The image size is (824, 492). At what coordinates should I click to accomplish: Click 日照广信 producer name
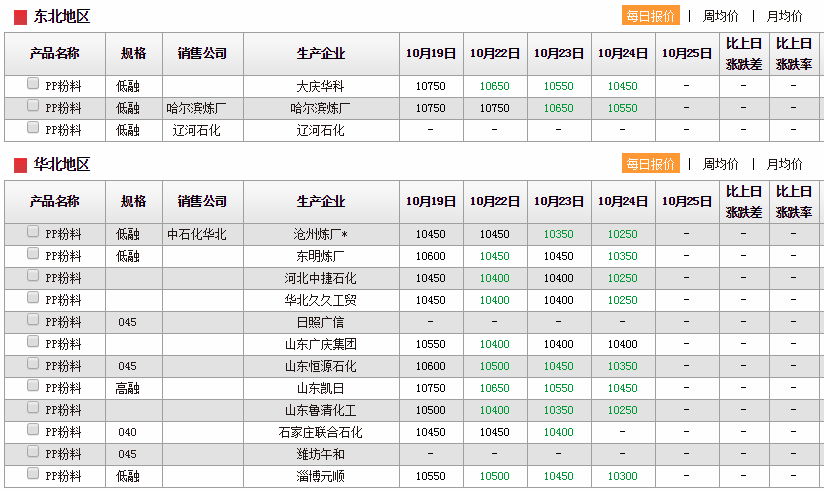(321, 322)
